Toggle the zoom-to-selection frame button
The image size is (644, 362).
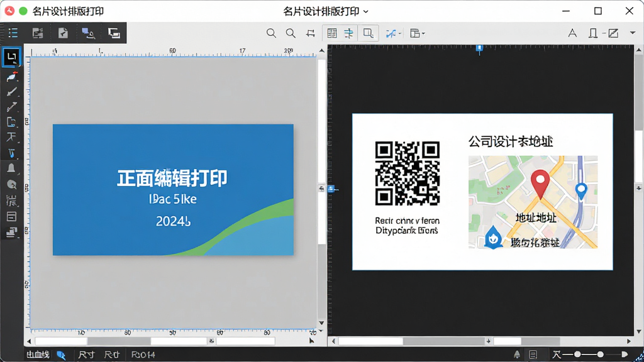369,33
